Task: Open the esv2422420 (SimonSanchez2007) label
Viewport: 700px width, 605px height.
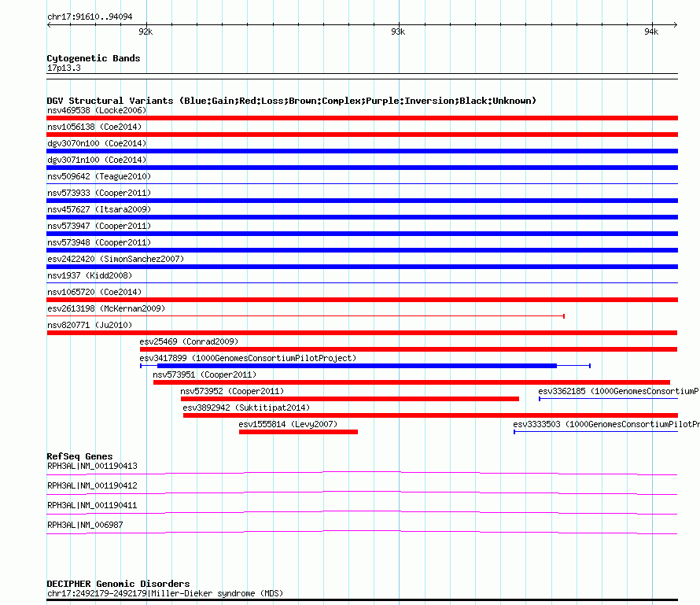Action: tap(116, 259)
